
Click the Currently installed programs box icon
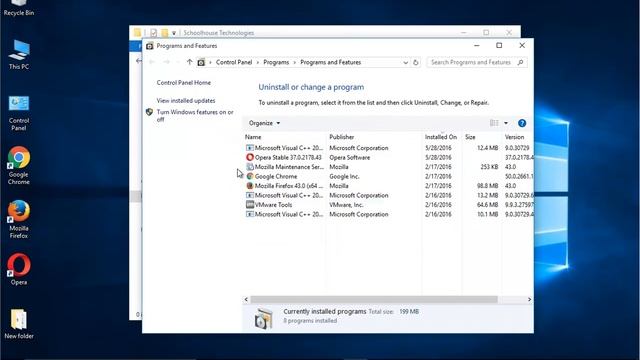click(x=263, y=318)
